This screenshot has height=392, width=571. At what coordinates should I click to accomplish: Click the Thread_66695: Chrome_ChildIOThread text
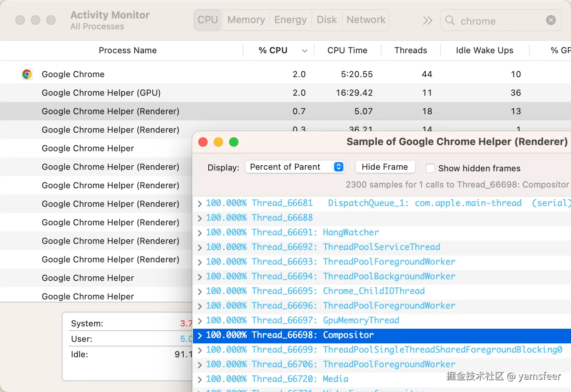click(x=338, y=291)
